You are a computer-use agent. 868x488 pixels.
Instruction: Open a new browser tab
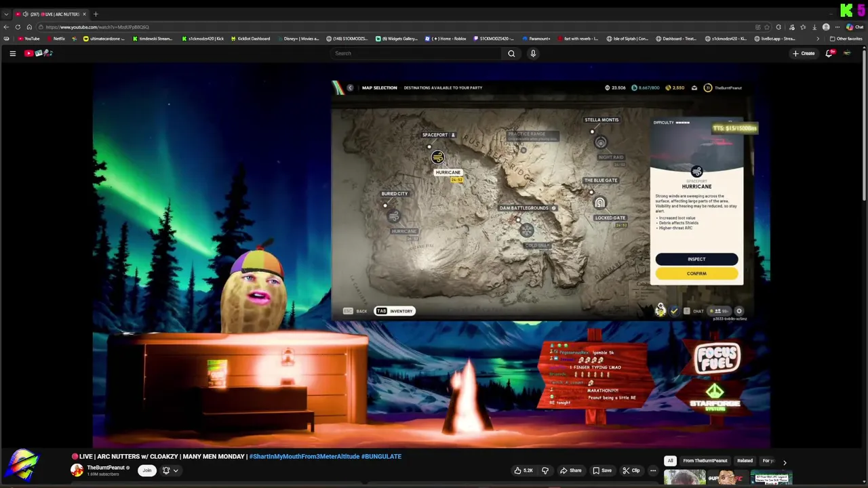tap(96, 14)
